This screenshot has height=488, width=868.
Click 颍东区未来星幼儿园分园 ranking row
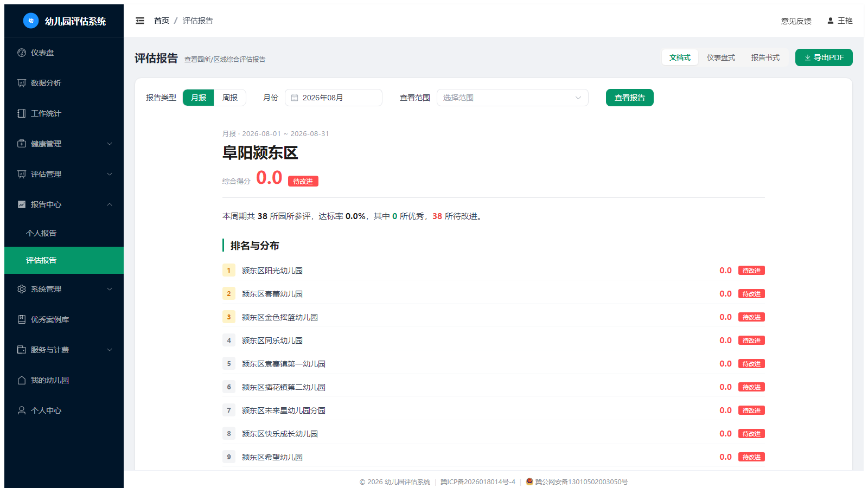[x=494, y=410]
